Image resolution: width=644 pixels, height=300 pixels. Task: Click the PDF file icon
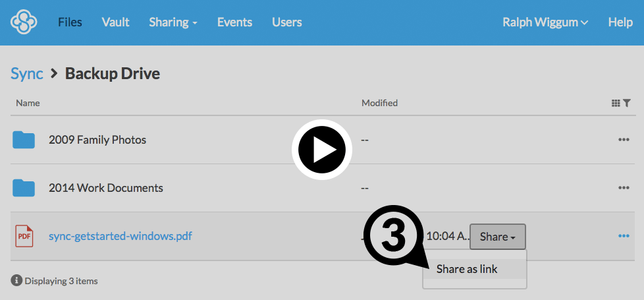coord(24,236)
